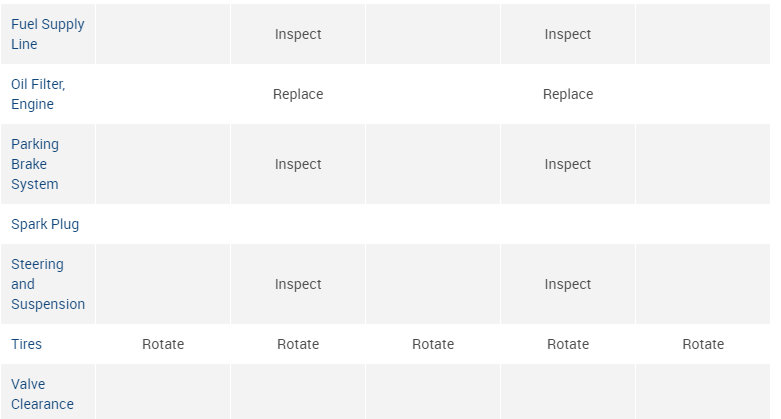
Task: Click first Inspect cell in Fuel Supply Line row
Action: click(x=298, y=34)
